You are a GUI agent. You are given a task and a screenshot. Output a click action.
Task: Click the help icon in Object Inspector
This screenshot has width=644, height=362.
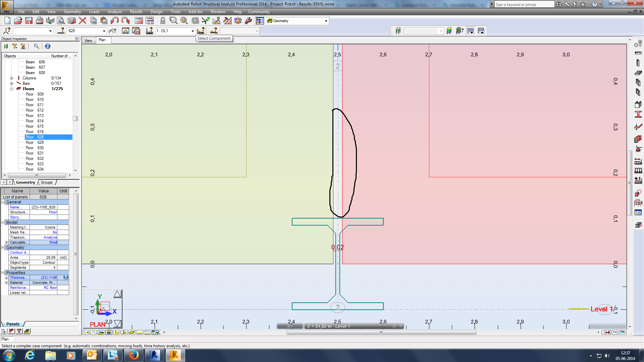tap(48, 46)
